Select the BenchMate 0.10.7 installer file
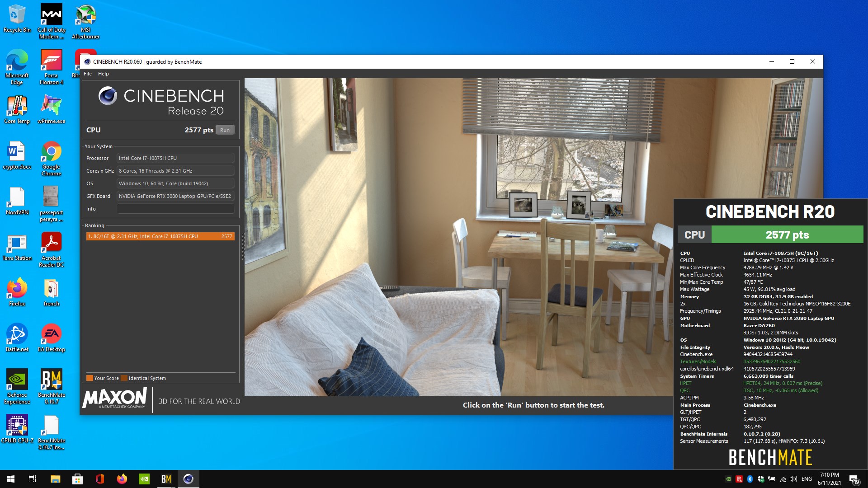 click(x=51, y=432)
